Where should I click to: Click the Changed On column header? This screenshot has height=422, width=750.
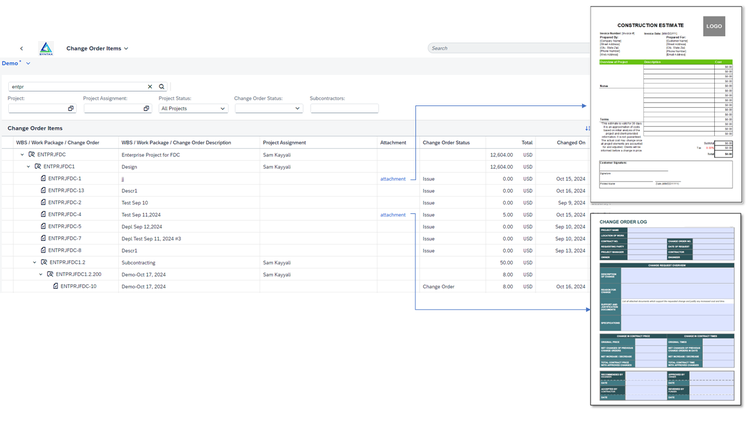click(571, 143)
